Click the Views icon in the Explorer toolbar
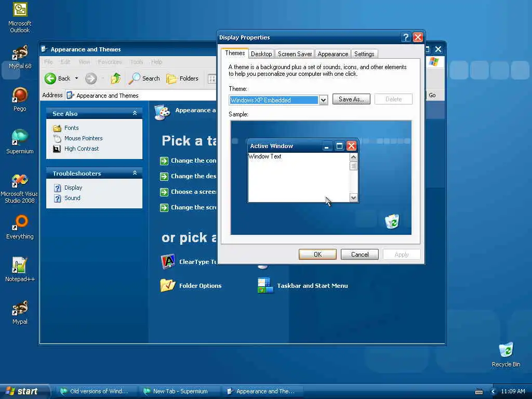 (x=212, y=79)
